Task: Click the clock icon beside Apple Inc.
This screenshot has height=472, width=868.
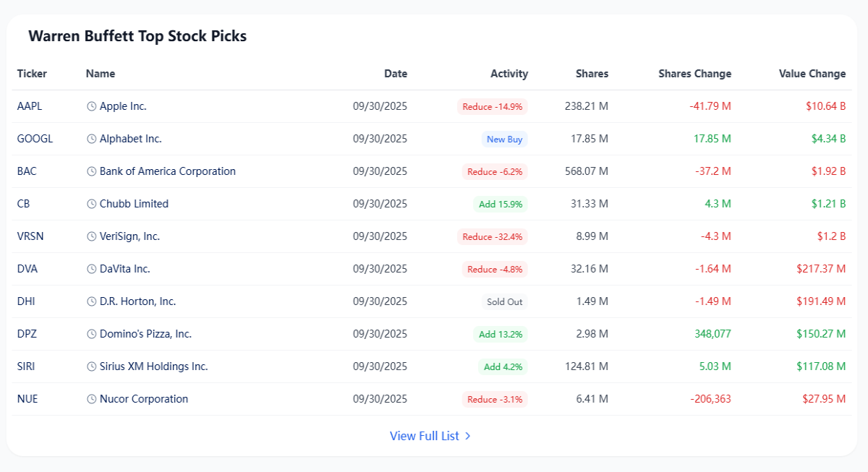Action: point(92,106)
